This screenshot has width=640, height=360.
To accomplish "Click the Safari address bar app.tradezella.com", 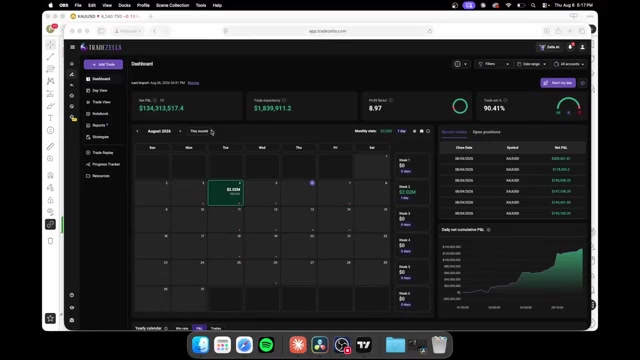I will (328, 31).
